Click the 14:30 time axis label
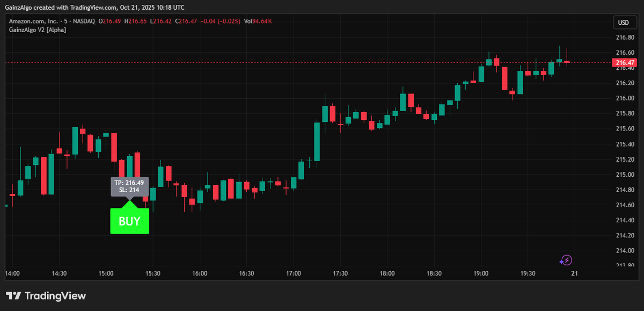 tap(59, 273)
